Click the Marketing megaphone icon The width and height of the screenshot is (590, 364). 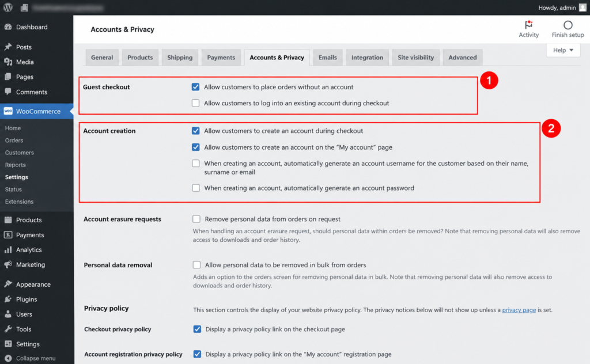click(8, 264)
